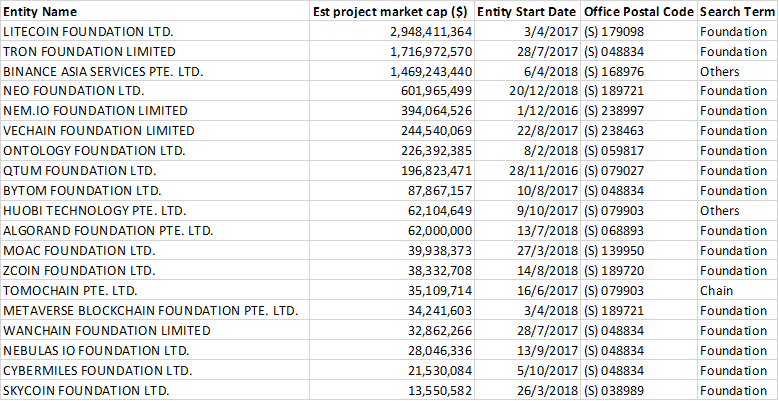This screenshot has height=401, width=779.
Task: Click Others search term for HUOBI row
Action: click(719, 211)
